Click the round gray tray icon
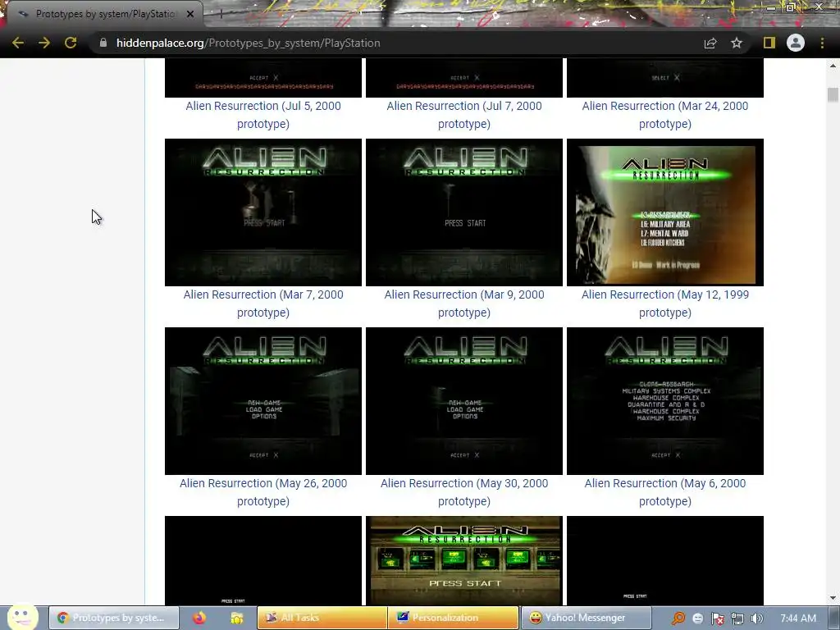 [x=697, y=619]
